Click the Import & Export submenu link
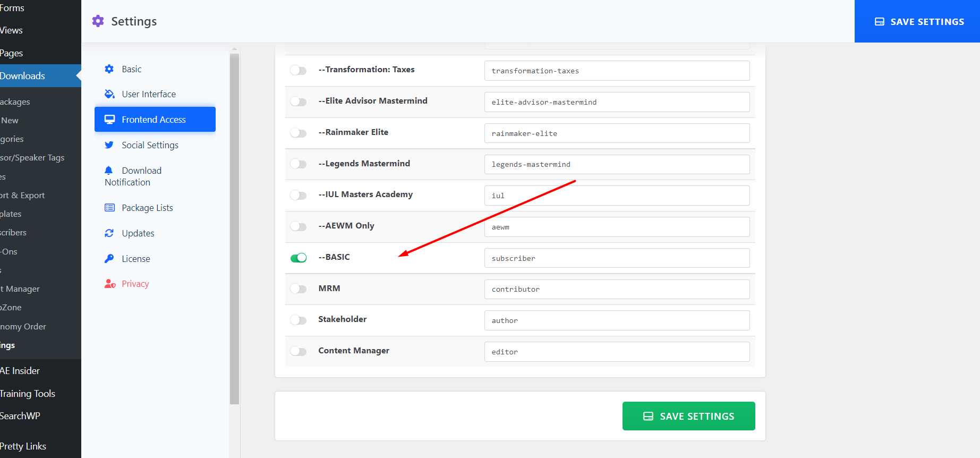Viewport: 980px width, 458px height. point(23,196)
